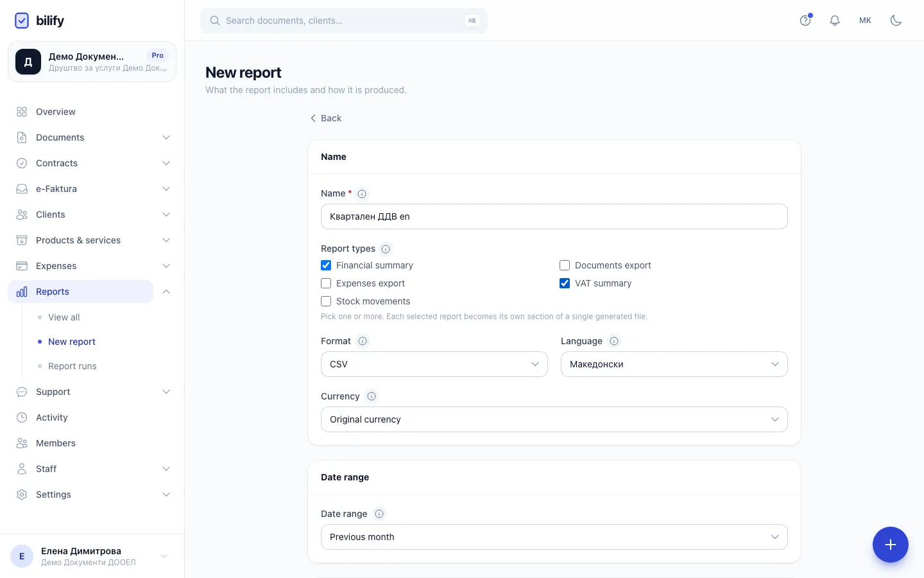Collapse the Reports sidebar section chevron

point(166,292)
